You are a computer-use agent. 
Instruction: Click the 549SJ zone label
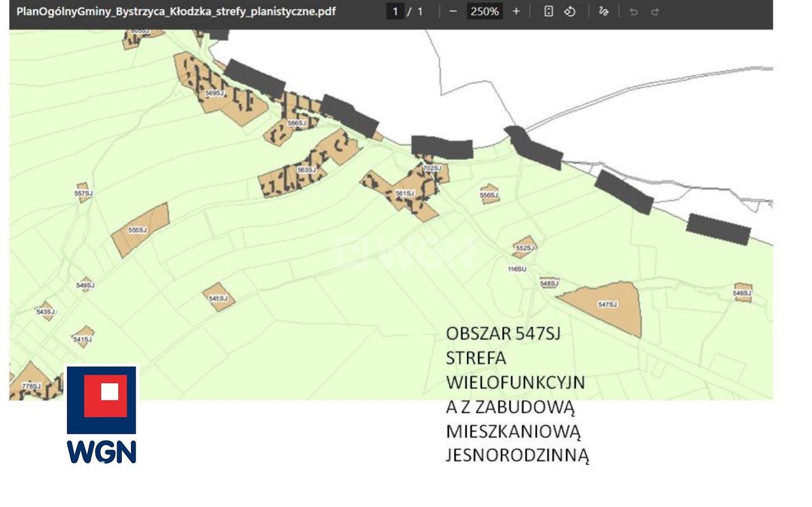[x=85, y=285]
